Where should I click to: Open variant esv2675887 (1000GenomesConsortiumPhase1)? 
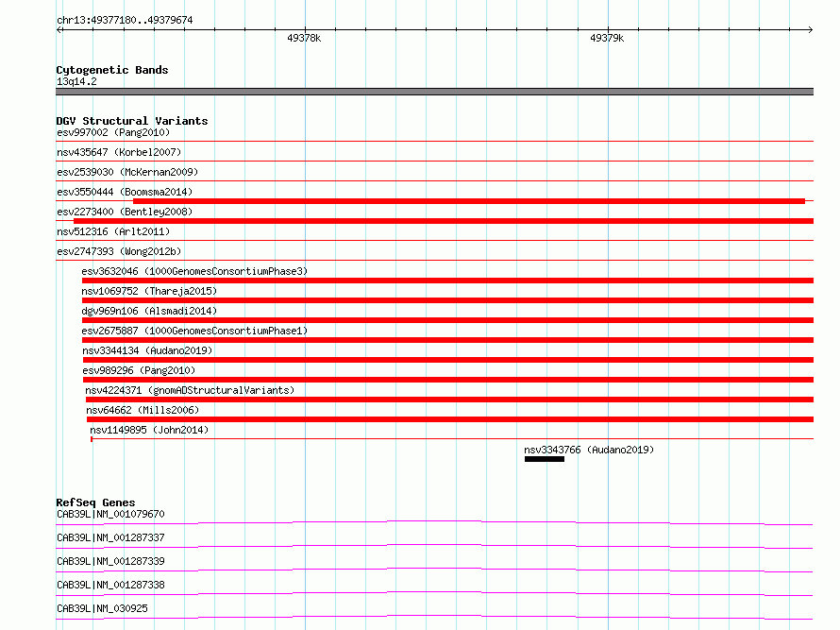[x=194, y=331]
